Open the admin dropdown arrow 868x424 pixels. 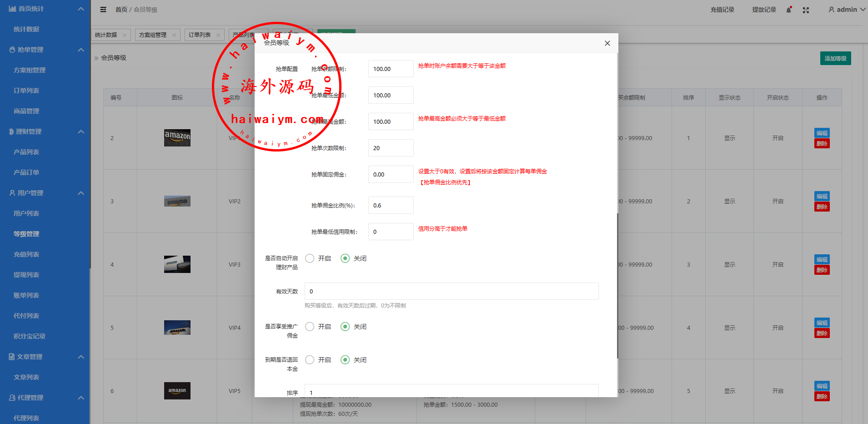pyautogui.click(x=863, y=10)
